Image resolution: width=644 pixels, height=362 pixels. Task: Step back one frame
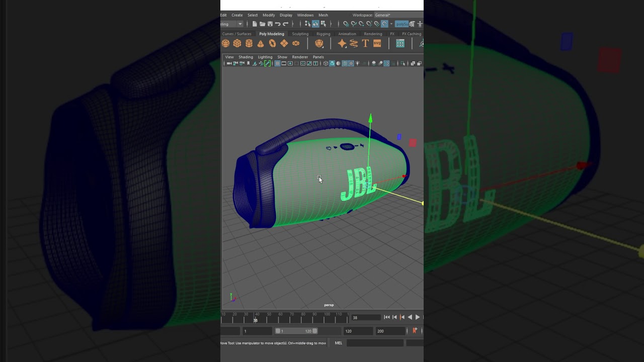pos(394,317)
